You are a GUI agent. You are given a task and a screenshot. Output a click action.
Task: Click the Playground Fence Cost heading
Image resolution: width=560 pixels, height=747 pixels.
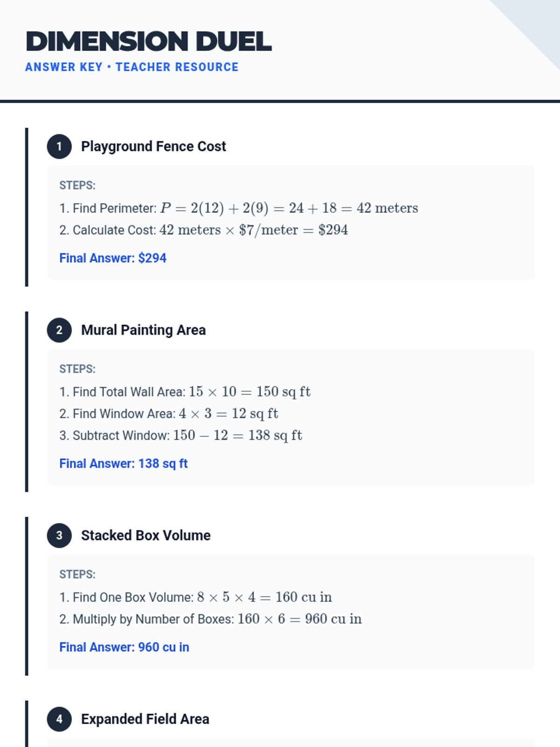click(x=153, y=147)
